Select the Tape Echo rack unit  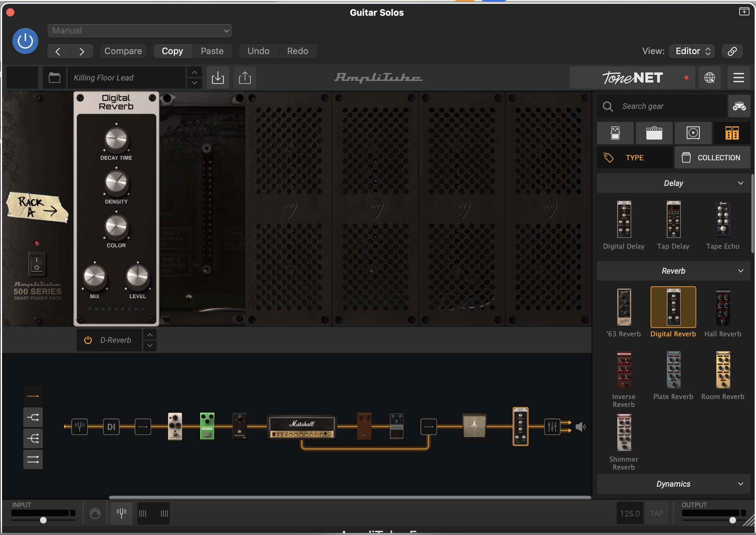tap(723, 220)
